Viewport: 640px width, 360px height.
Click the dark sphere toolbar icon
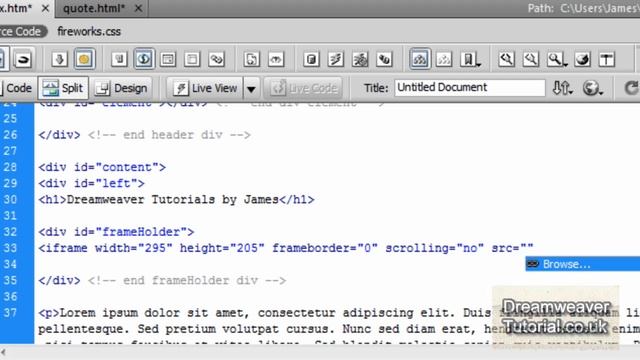582,60
